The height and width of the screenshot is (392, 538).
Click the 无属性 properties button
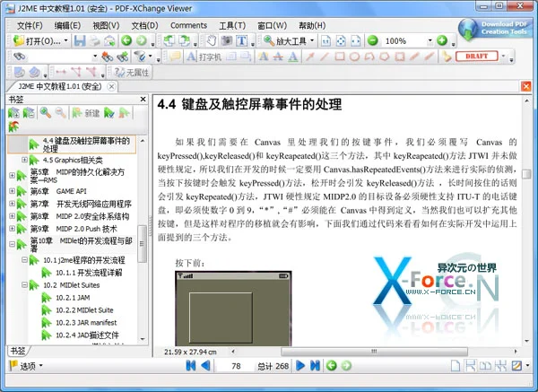pyautogui.click(x=131, y=72)
